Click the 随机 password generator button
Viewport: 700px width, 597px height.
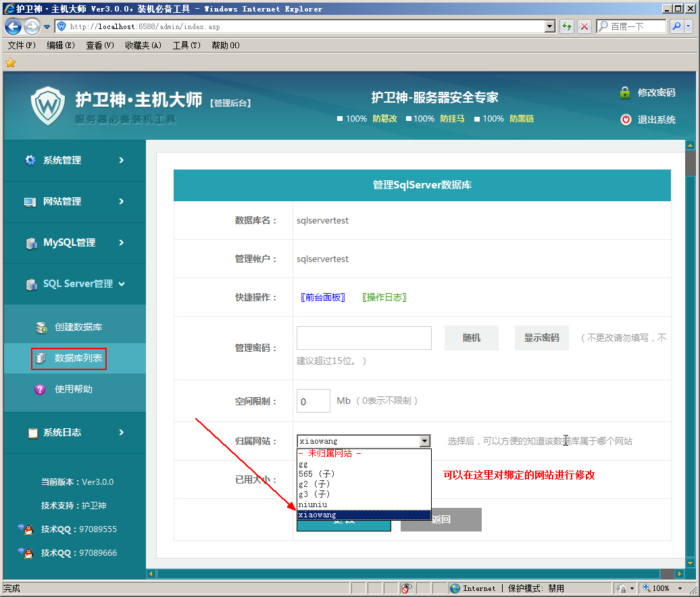[x=471, y=337]
